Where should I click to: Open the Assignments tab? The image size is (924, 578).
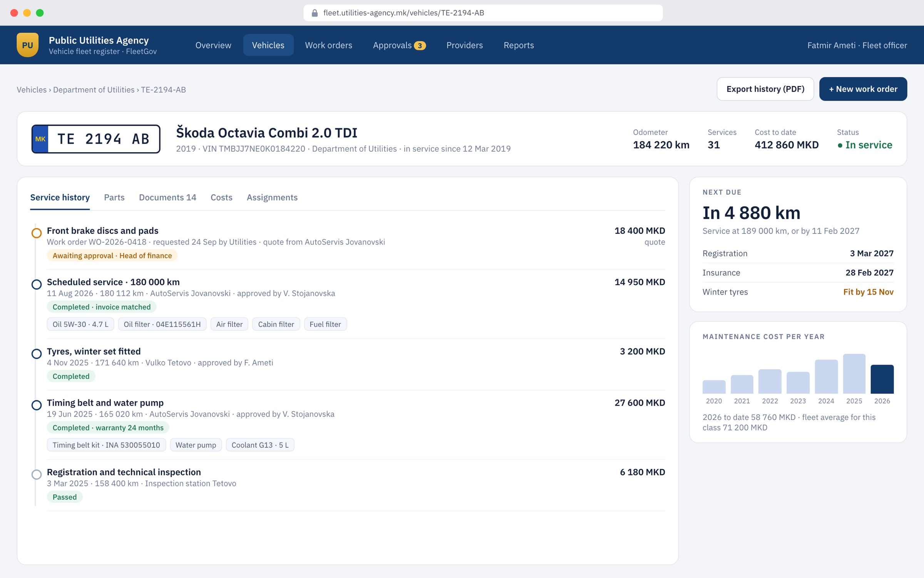272,197
